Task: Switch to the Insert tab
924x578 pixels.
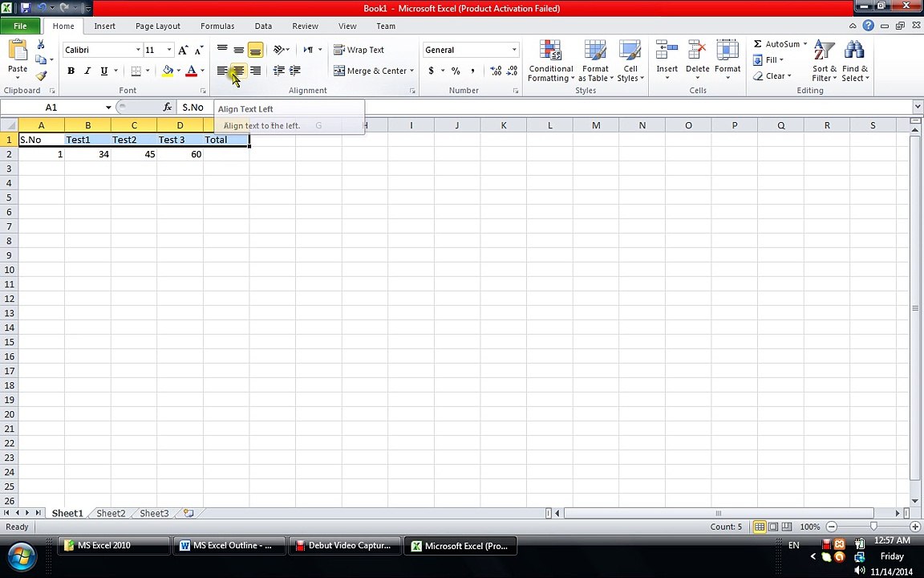Action: pyautogui.click(x=105, y=26)
